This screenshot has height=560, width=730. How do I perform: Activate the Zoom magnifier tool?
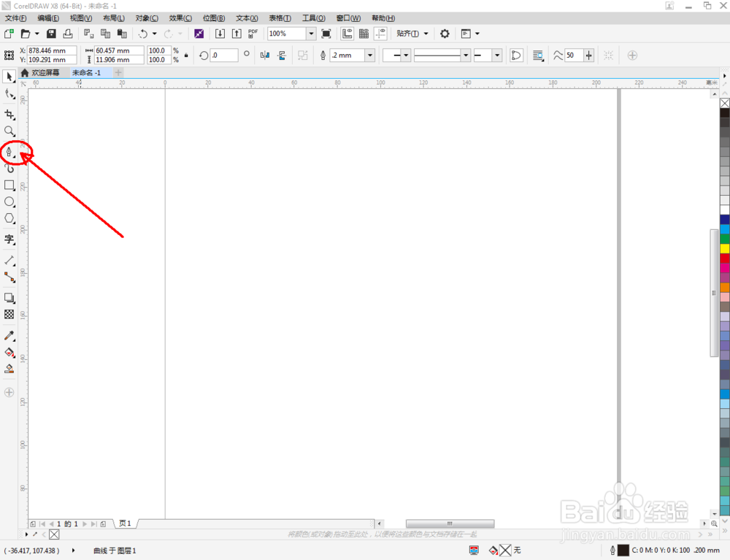tap(9, 131)
